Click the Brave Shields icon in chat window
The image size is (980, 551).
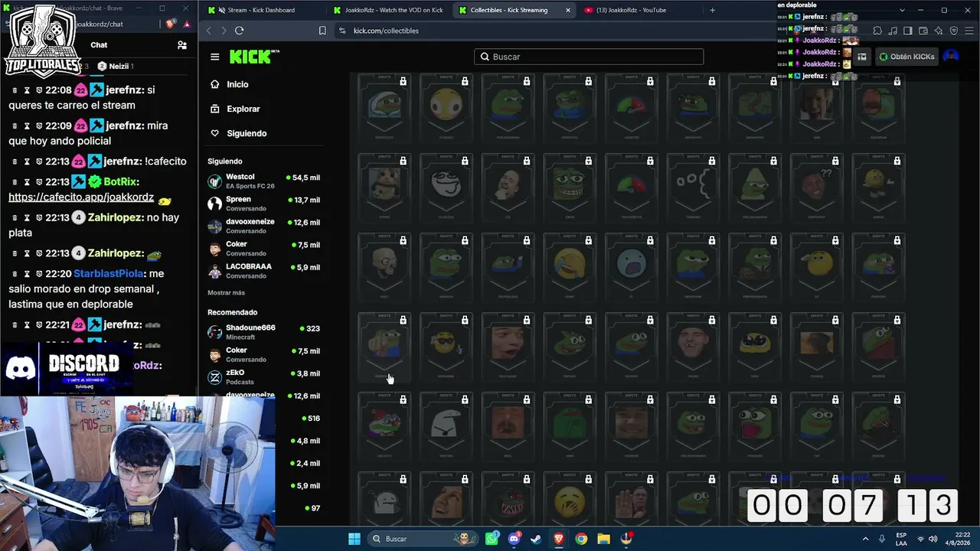(170, 24)
